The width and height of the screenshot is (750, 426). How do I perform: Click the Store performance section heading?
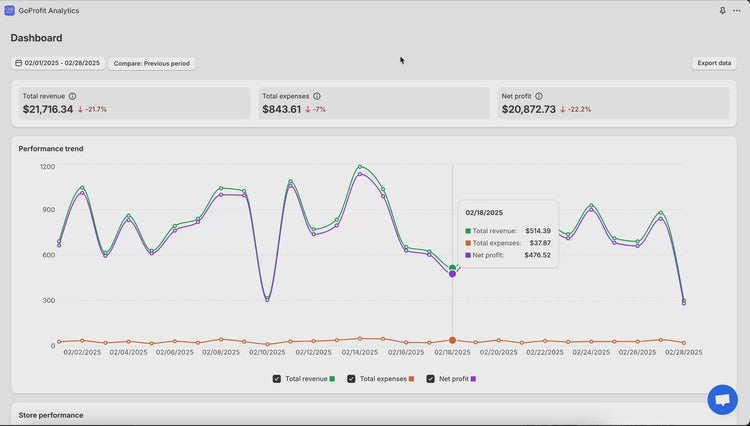pos(51,415)
